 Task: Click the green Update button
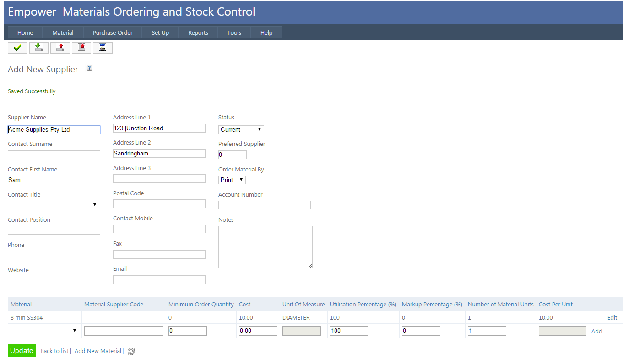tap(22, 351)
